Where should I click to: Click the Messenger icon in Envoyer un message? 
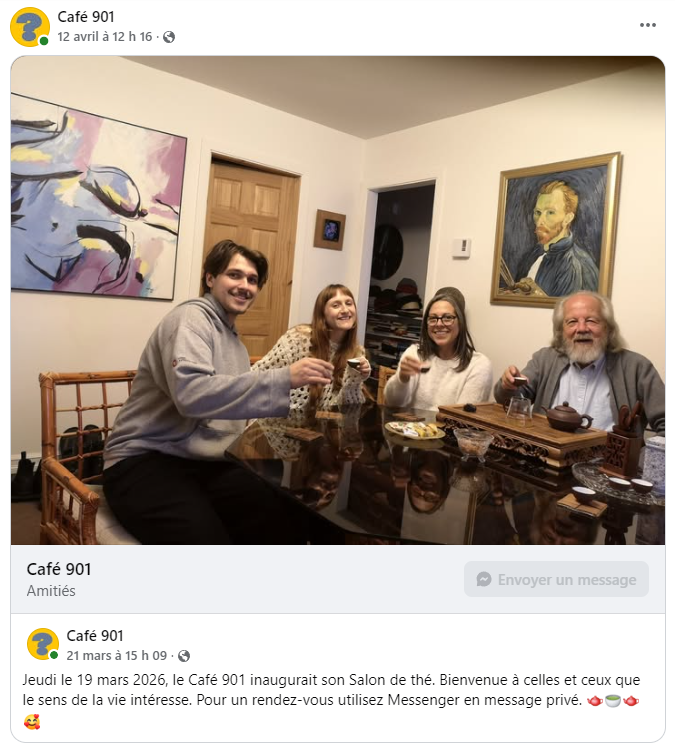[483, 579]
